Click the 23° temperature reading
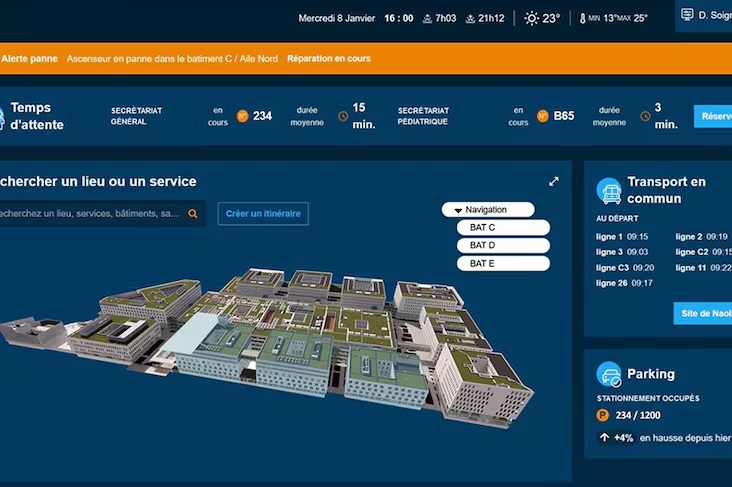The width and height of the screenshot is (732, 487). [x=551, y=19]
